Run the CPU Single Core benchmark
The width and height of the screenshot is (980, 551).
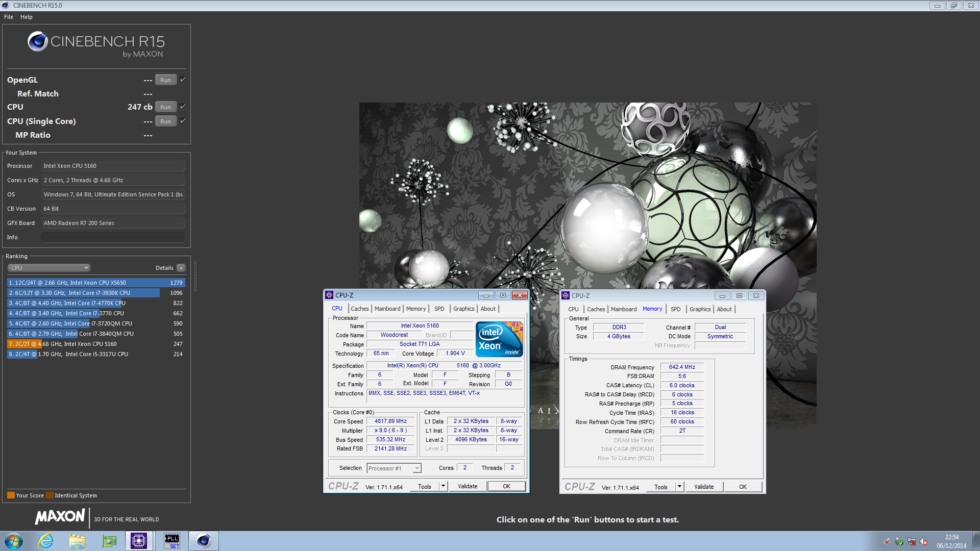coord(166,121)
